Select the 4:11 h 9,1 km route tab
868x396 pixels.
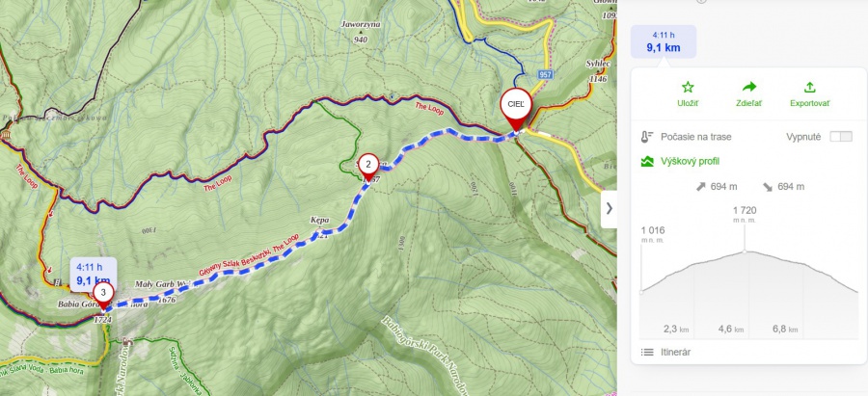coord(664,42)
